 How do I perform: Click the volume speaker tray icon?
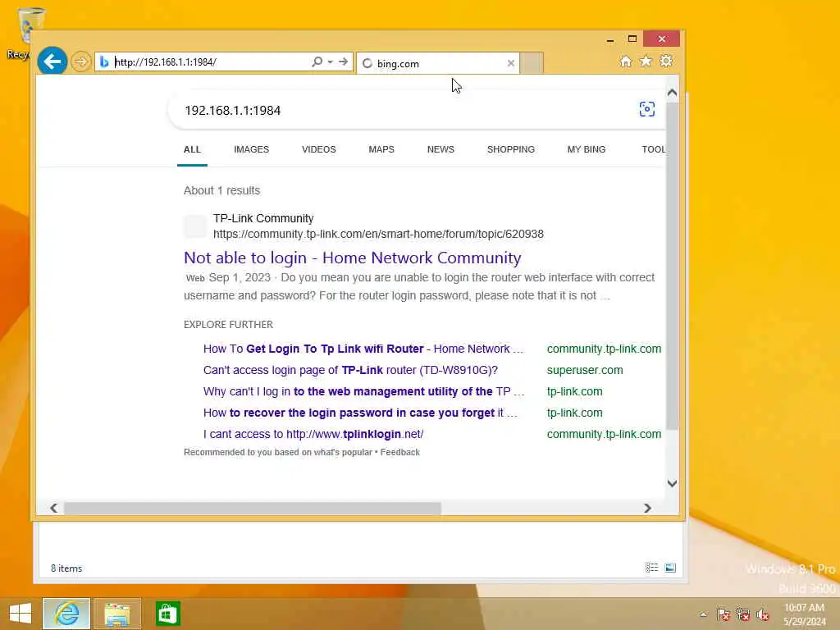click(763, 614)
